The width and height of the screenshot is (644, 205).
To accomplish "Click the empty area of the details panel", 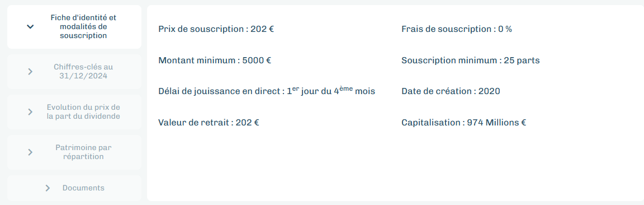I will click(394, 169).
